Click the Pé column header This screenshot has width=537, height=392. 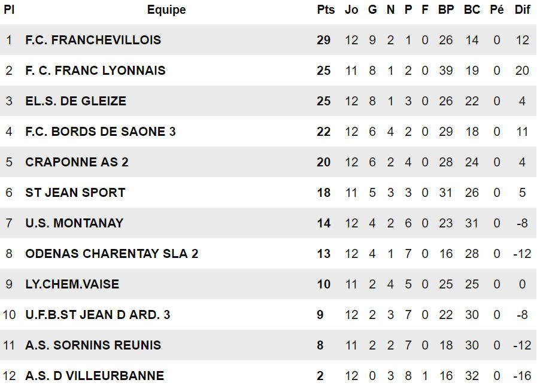click(496, 10)
